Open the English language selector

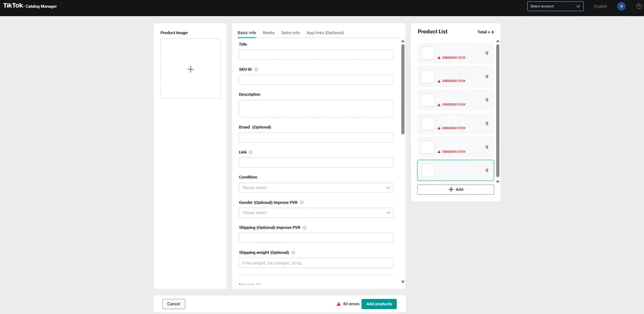[600, 6]
